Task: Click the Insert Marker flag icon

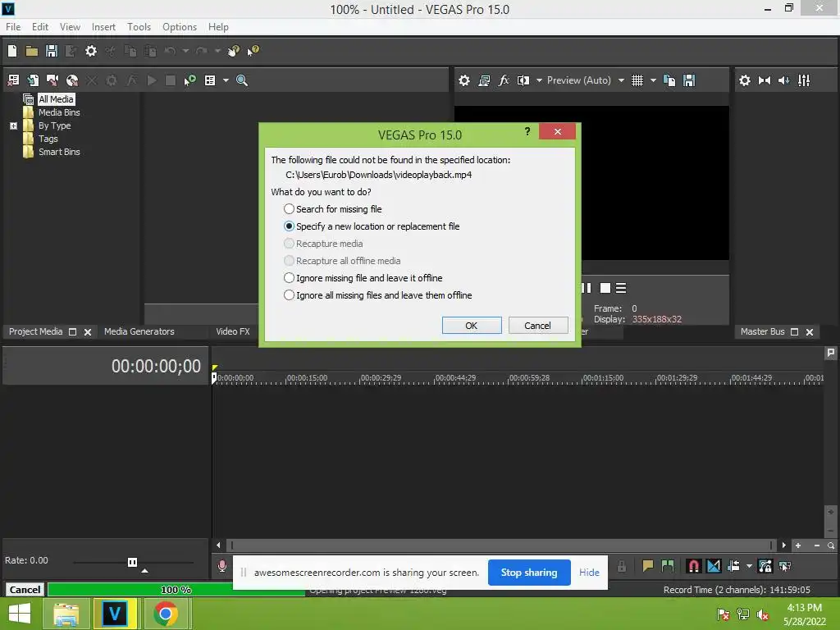Action: pyautogui.click(x=648, y=566)
